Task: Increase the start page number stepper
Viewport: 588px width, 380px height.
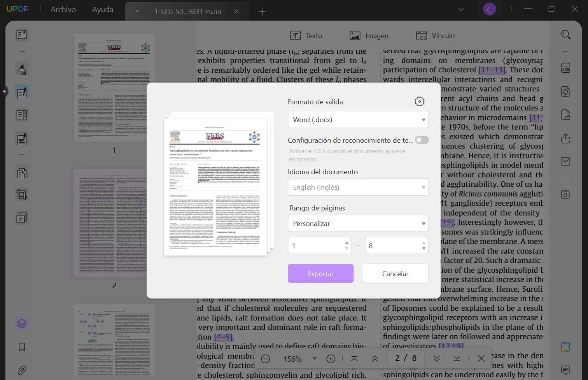Action: pyautogui.click(x=347, y=243)
